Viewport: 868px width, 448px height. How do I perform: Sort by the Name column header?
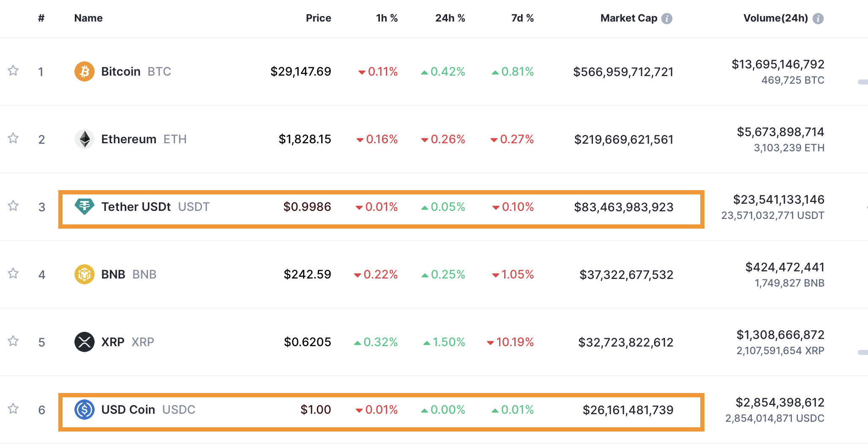88,18
